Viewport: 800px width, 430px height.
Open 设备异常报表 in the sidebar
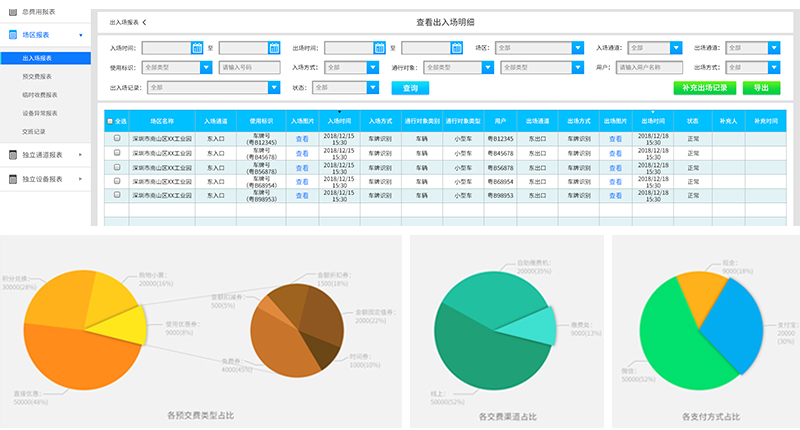pyautogui.click(x=42, y=112)
